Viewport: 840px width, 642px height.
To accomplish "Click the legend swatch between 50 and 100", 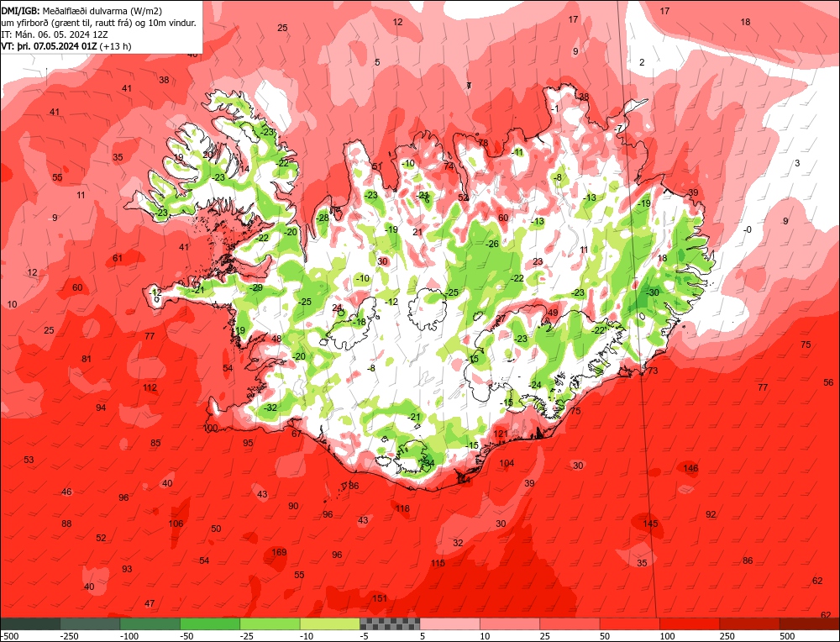I will (630, 624).
